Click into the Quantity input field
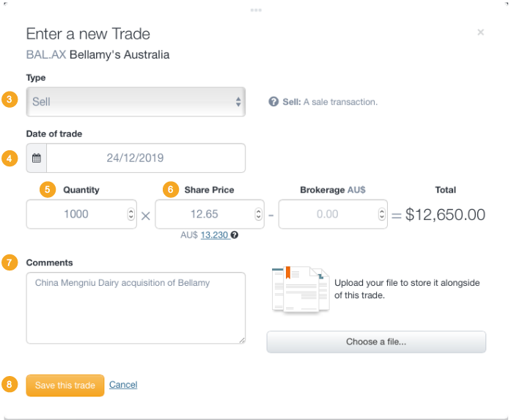This screenshot has height=420, width=511. [x=76, y=214]
